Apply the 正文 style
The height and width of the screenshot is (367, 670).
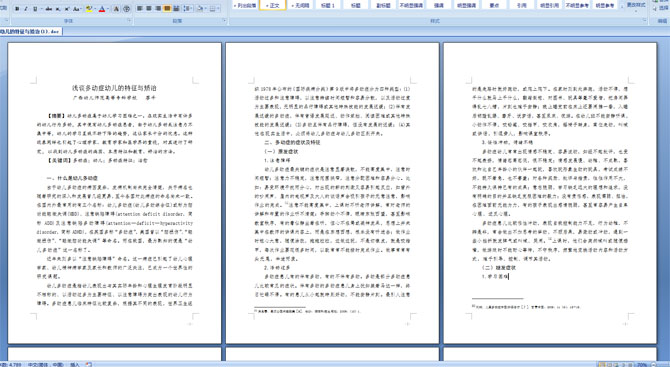tap(273, 5)
